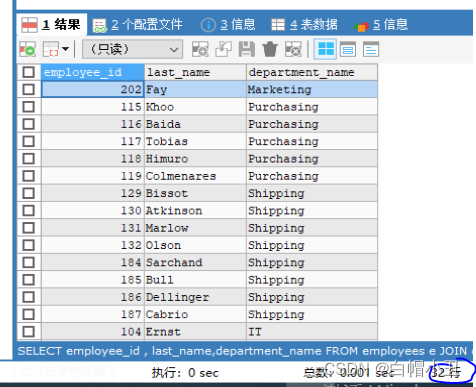The height and width of the screenshot is (387, 476).
Task: Open the dropdown arrow beside the copy grid icon
Action: pos(66,49)
